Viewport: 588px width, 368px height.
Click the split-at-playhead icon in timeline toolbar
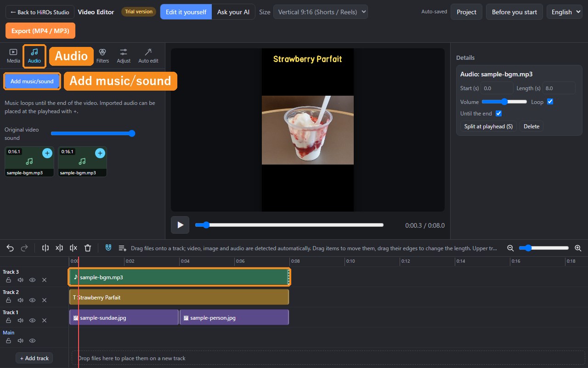tap(45, 248)
